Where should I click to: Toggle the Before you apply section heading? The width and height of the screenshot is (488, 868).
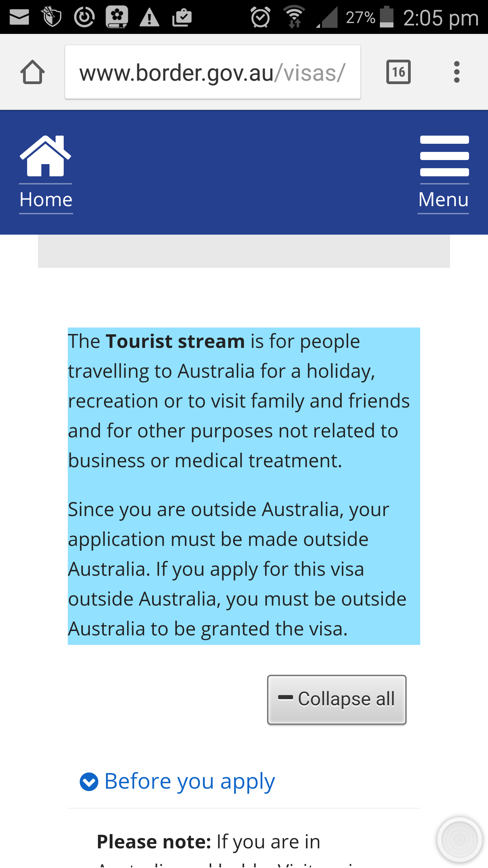pyautogui.click(x=190, y=781)
